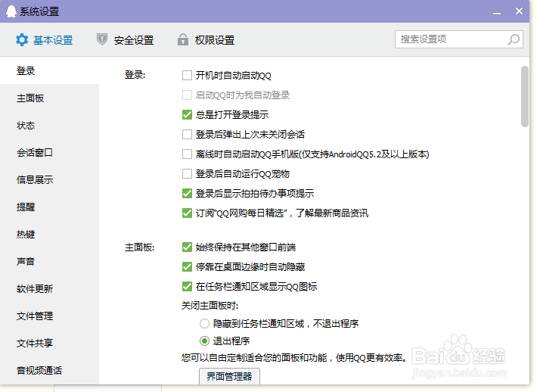Open 提醒 settings in sidebar
This screenshot has width=537, height=392.
[49, 207]
